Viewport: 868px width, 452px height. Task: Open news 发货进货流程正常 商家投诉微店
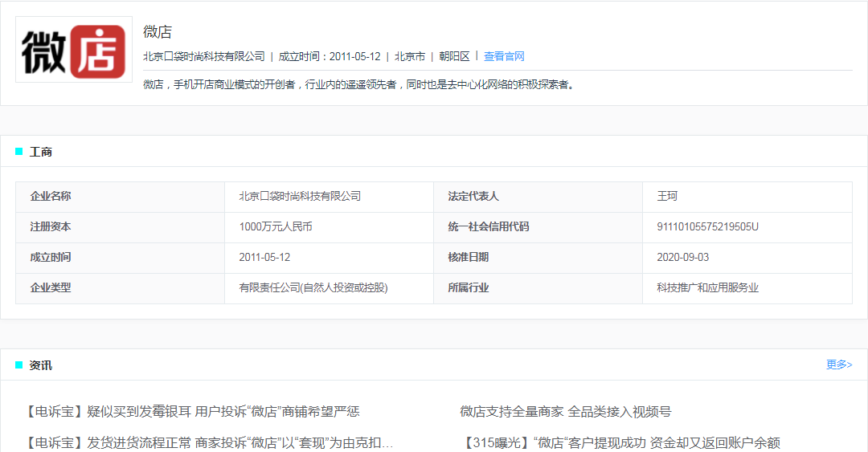tap(208, 442)
